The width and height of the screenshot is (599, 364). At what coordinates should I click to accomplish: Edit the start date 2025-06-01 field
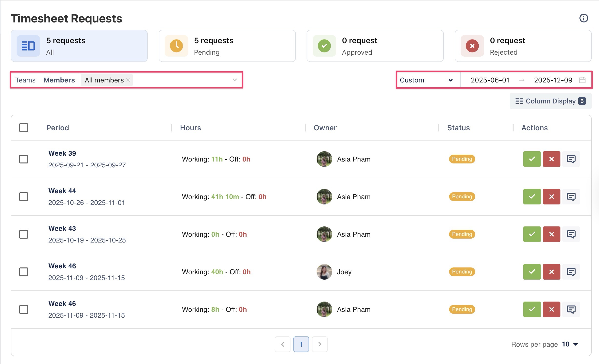490,80
